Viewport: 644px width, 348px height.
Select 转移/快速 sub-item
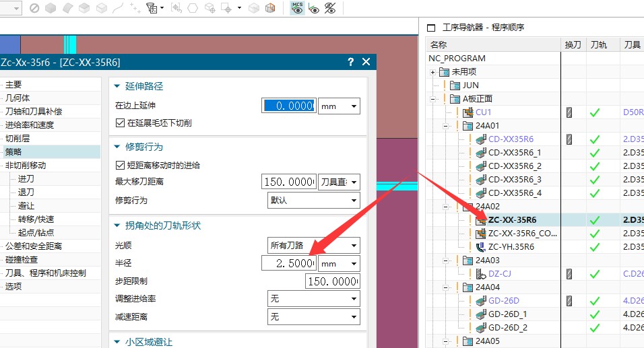(x=36, y=219)
